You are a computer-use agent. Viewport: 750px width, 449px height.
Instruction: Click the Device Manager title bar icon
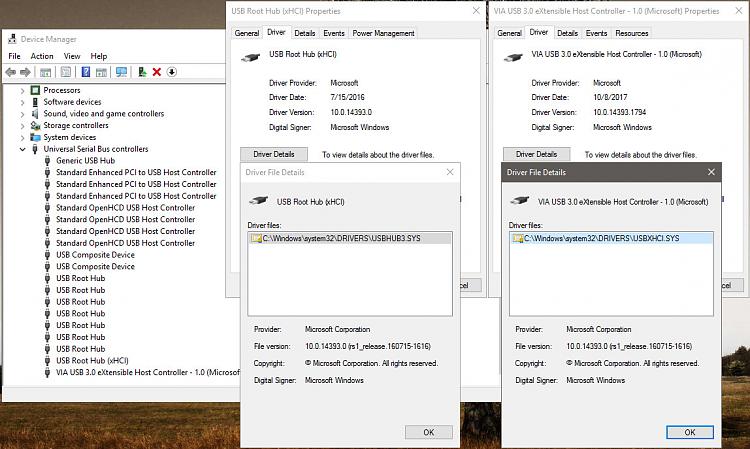click(12, 39)
